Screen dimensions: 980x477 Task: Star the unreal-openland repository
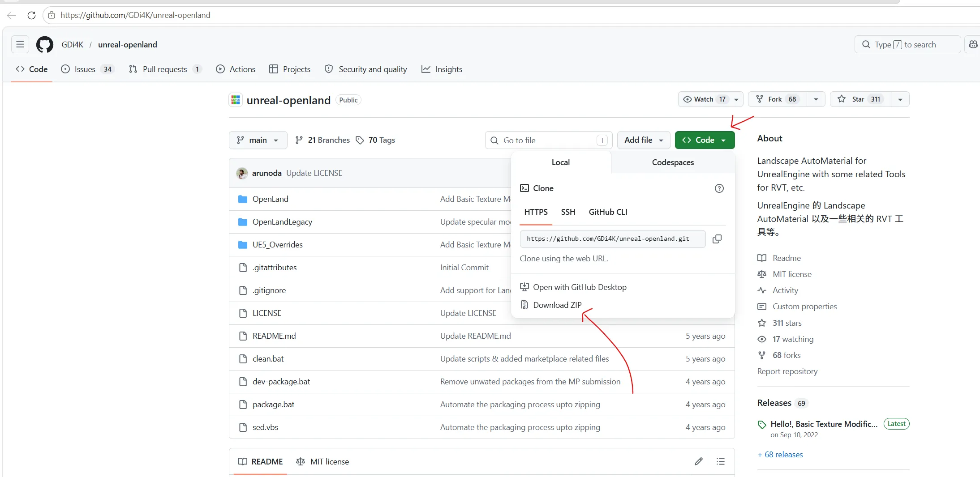tap(860, 99)
